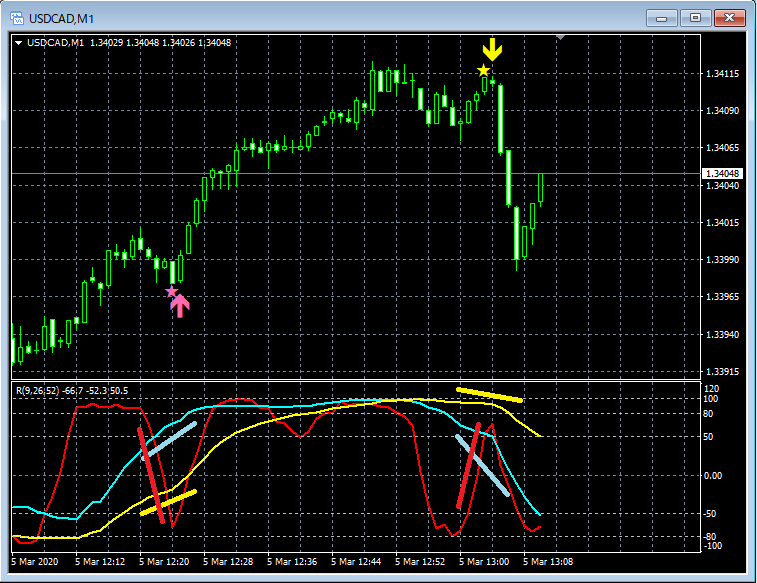Maximize the USDCAD,M1 chart window
This screenshot has width=757, height=583.
[695, 18]
